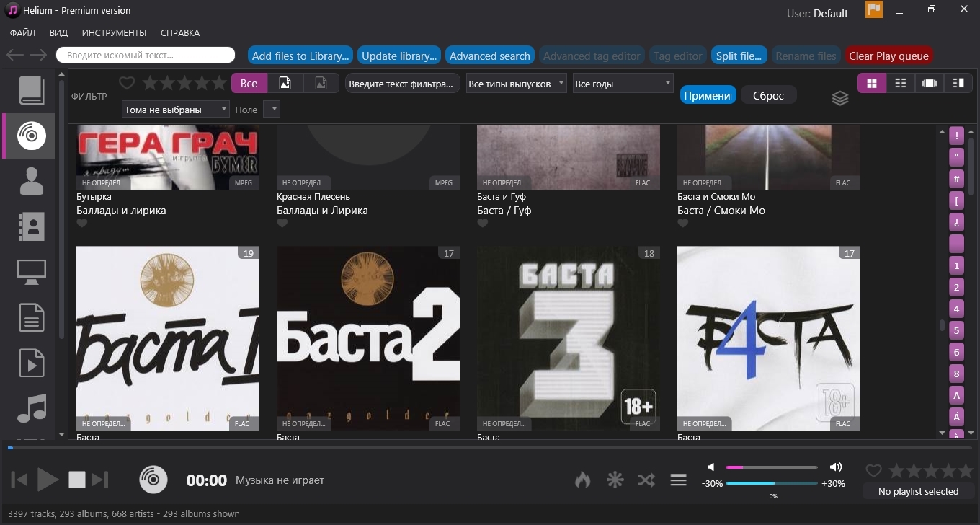Image resolution: width=980 pixels, height=525 pixels.
Task: Open the Artists person icon in sidebar
Action: click(32, 181)
